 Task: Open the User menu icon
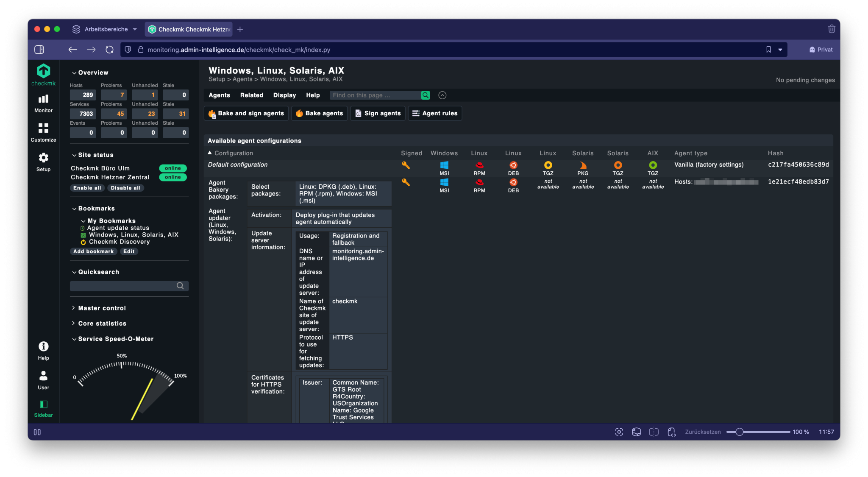tap(43, 380)
